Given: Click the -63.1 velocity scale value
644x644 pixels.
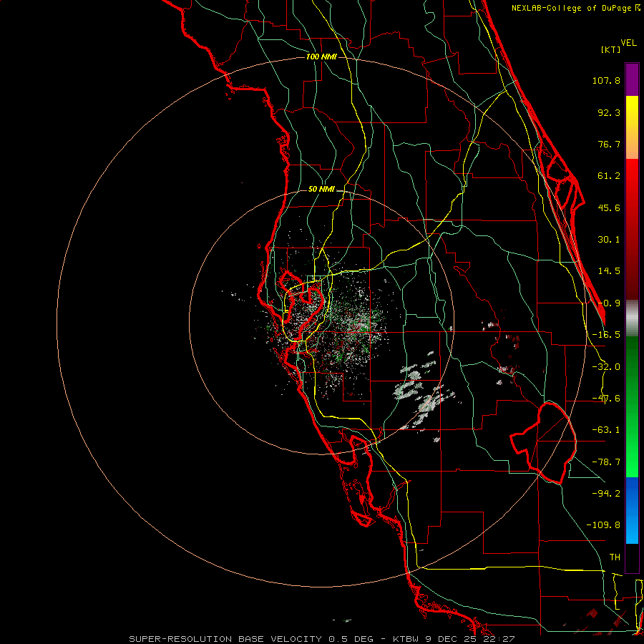Looking at the screenshot, I should pyautogui.click(x=606, y=430).
